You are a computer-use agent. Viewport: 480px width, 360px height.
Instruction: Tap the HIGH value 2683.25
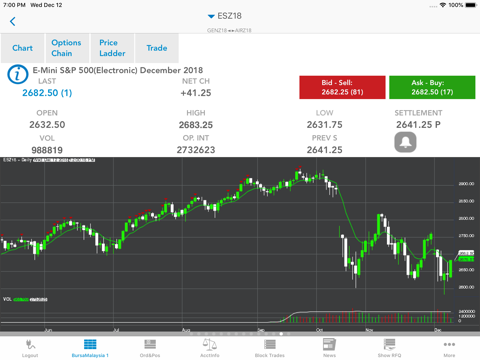pyautogui.click(x=196, y=125)
